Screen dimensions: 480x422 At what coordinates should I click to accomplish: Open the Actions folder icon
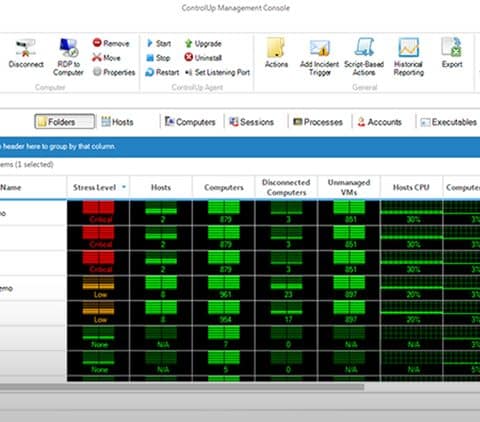coord(276,53)
